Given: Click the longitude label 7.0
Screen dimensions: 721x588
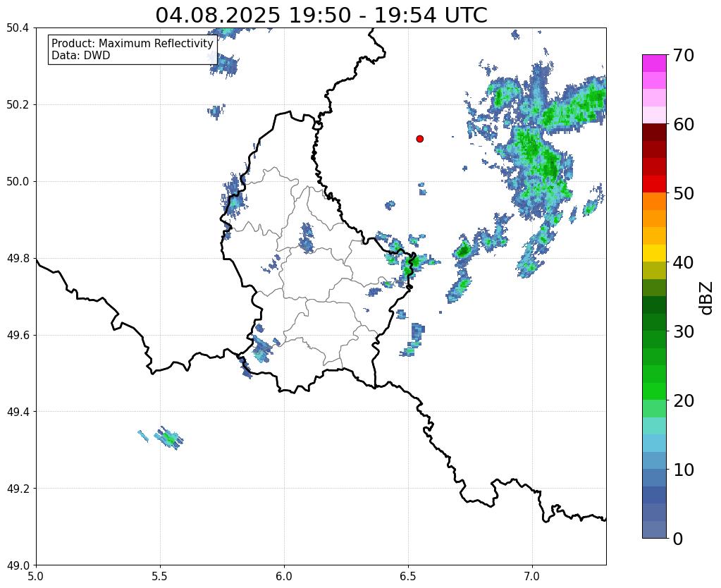Looking at the screenshot, I should click(x=533, y=577).
